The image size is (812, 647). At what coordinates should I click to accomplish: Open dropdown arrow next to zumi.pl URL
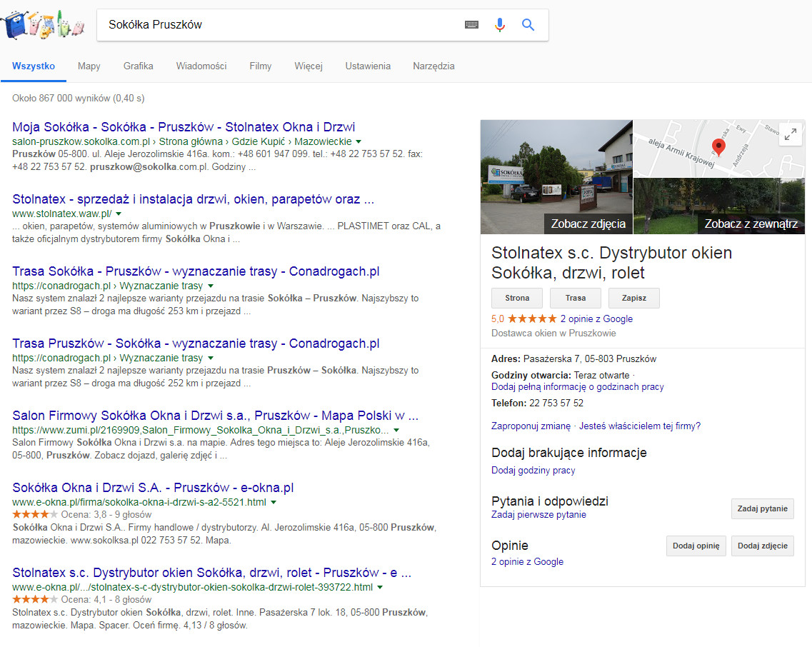click(x=396, y=430)
